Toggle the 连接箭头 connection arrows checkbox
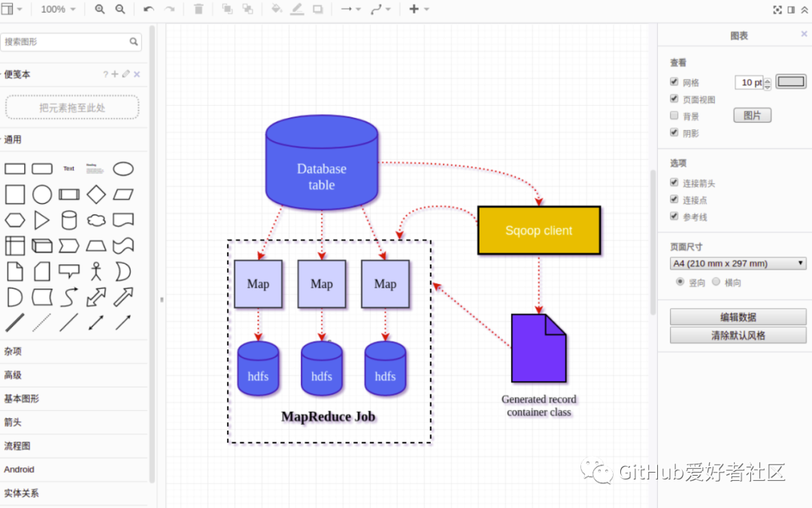Viewport: 812px width, 508px height. pyautogui.click(x=674, y=183)
